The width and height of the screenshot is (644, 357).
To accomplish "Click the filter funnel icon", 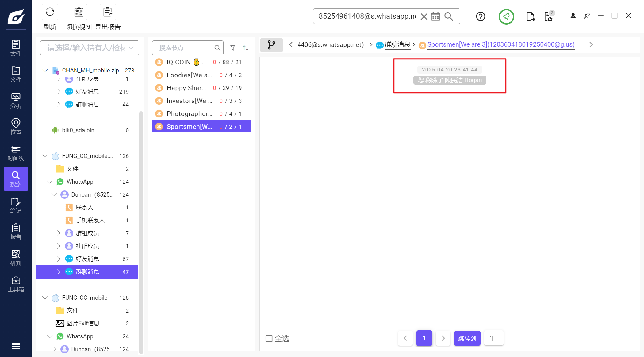I will click(x=233, y=48).
